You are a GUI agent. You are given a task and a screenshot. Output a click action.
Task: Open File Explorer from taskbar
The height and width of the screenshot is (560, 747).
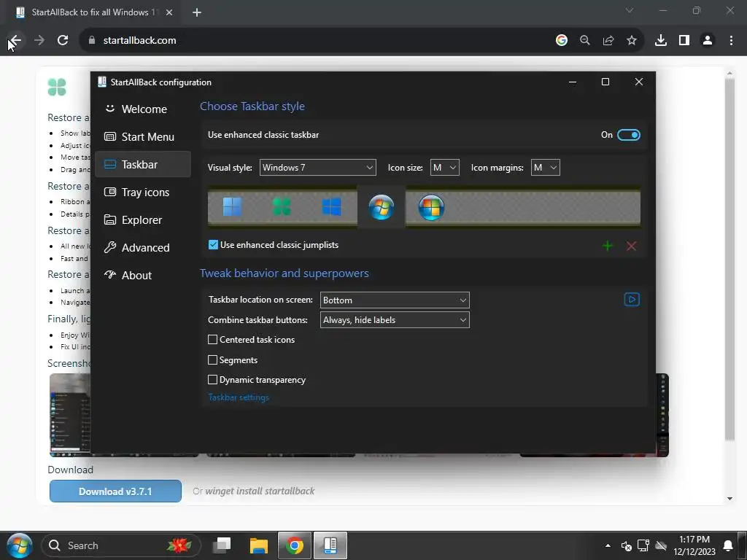coord(259,545)
